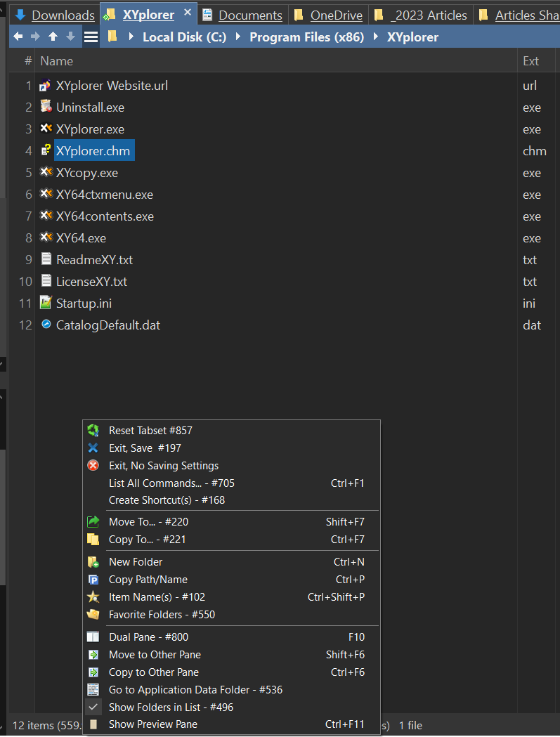
Task: Click the Show Preview Pane icon
Action: click(93, 724)
